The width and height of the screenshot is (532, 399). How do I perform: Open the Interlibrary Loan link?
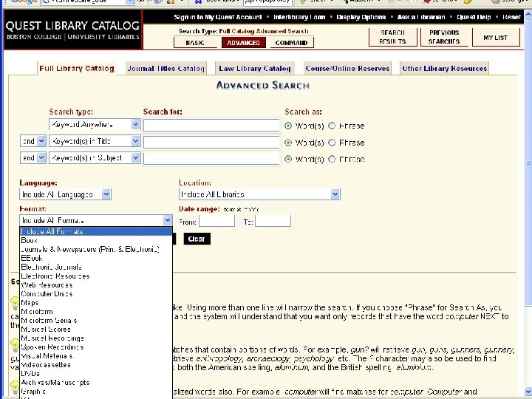[x=299, y=17]
